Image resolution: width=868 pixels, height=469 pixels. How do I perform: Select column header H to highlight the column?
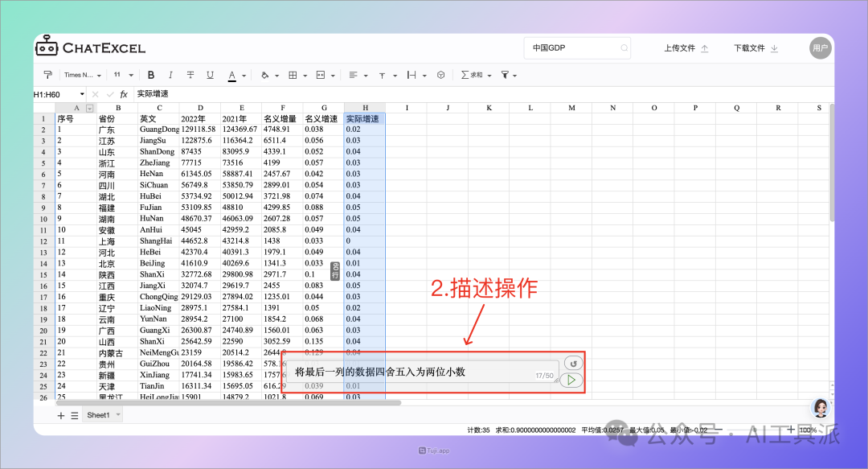pos(364,107)
